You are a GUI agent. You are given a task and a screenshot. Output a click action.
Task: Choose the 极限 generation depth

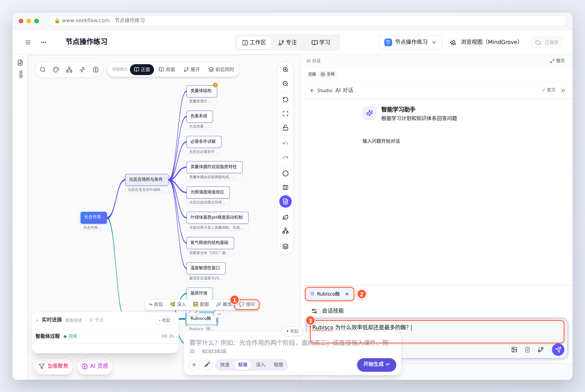point(278,365)
